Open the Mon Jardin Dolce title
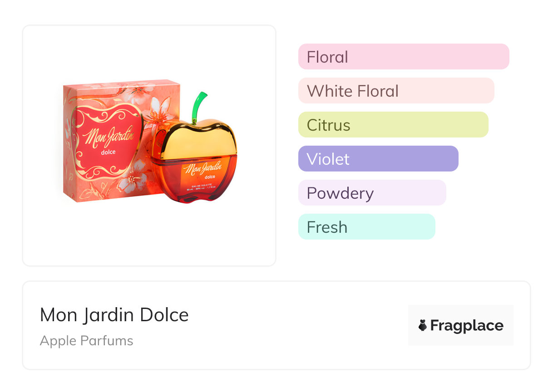Screen dimensions: 553x392 [x=114, y=315]
